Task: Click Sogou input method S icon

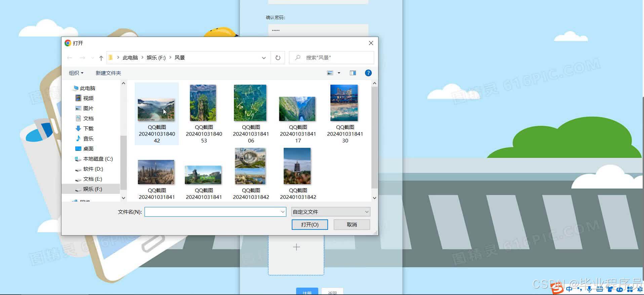Action: tap(557, 289)
